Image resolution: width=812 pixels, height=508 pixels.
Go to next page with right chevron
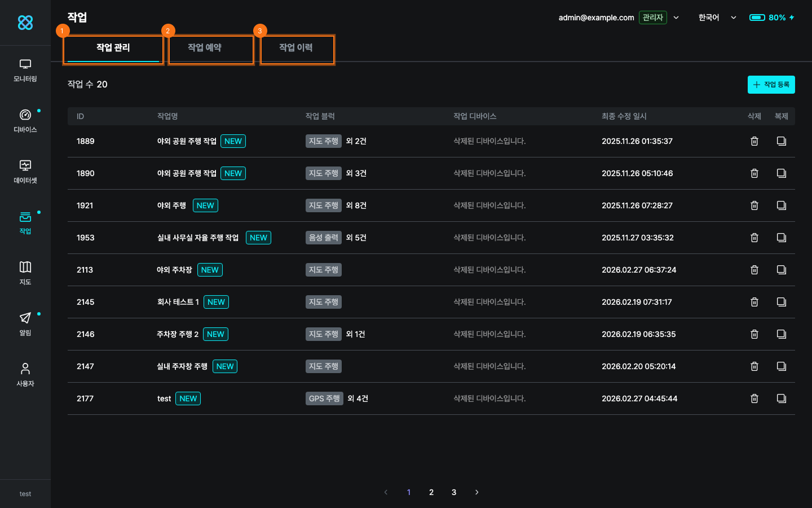click(x=476, y=492)
